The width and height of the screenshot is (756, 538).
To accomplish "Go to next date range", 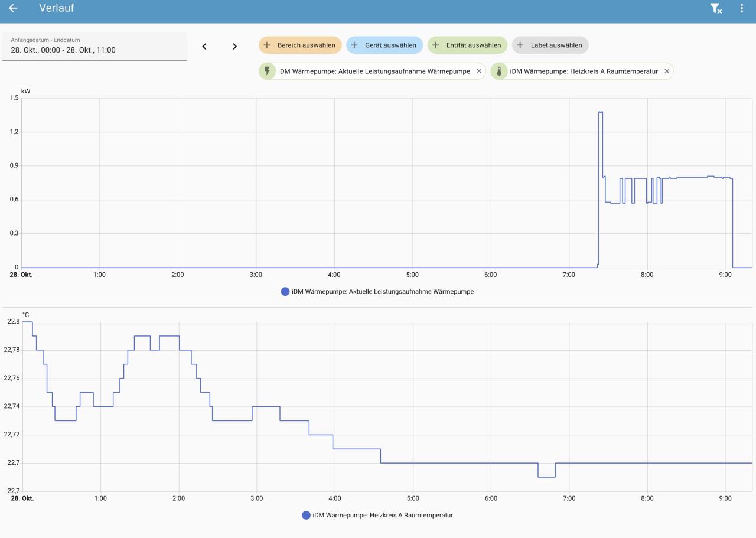I will click(234, 46).
